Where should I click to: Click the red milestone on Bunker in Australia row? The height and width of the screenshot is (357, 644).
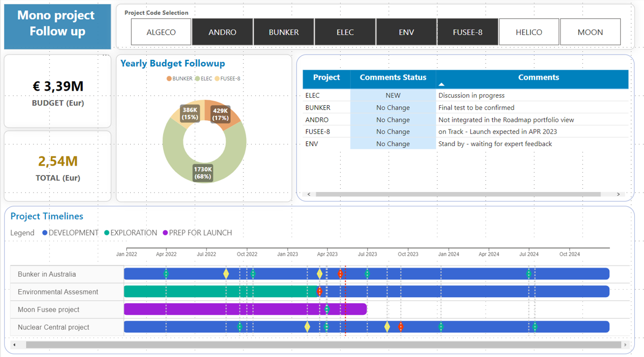tap(340, 274)
